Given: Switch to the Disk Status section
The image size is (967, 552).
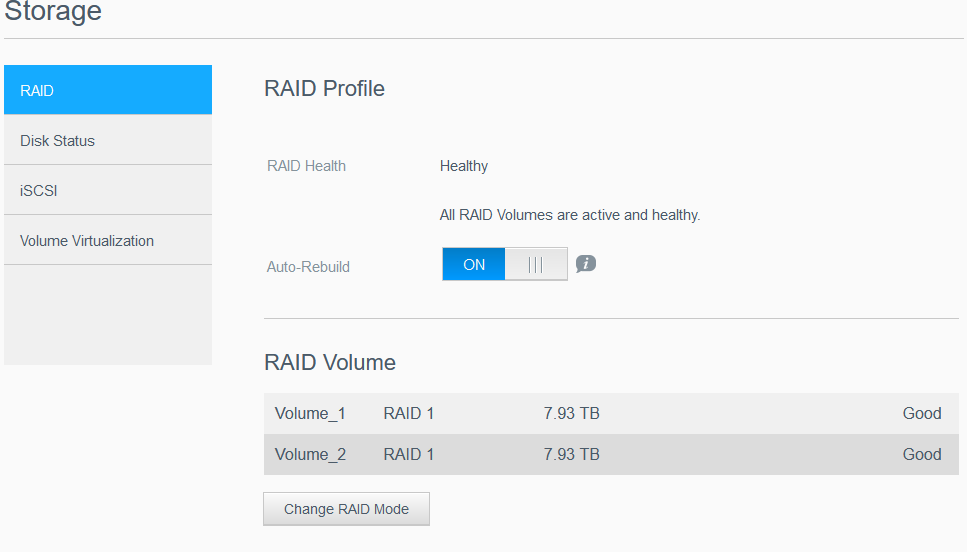Looking at the screenshot, I should tap(108, 141).
